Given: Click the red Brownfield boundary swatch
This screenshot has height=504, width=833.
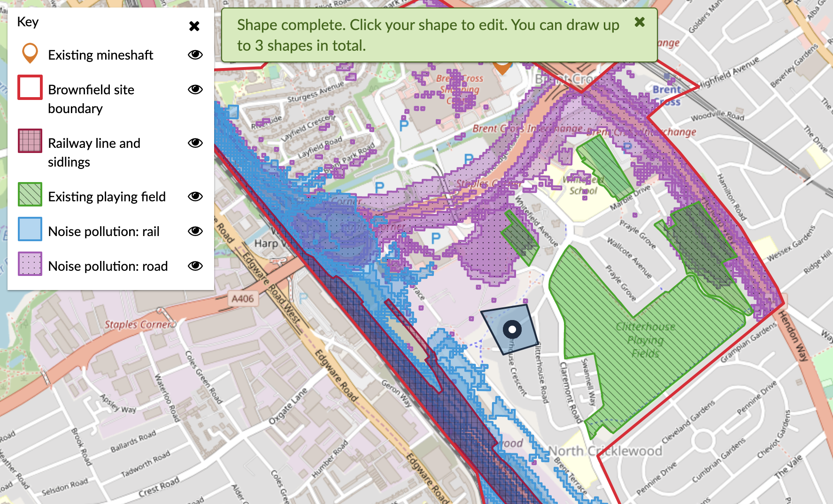Looking at the screenshot, I should [x=30, y=88].
